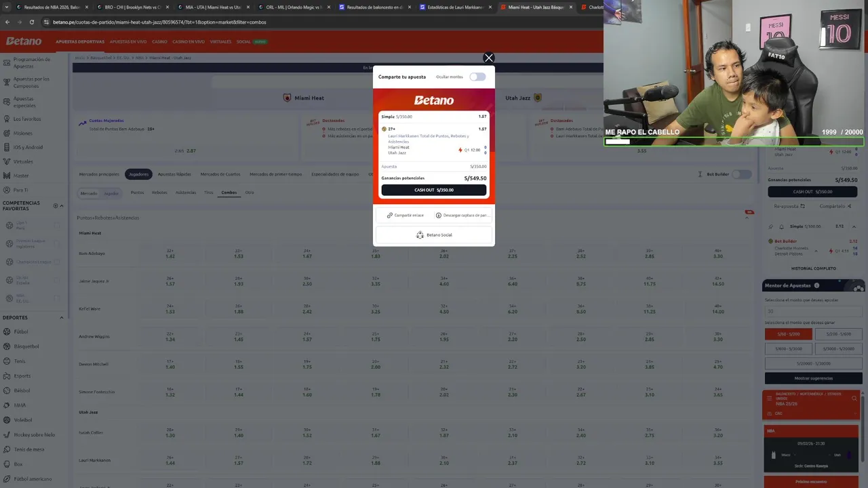The width and height of the screenshot is (868, 488).
Task: Switch to Mercados de Cuartos tab
Action: point(220,174)
